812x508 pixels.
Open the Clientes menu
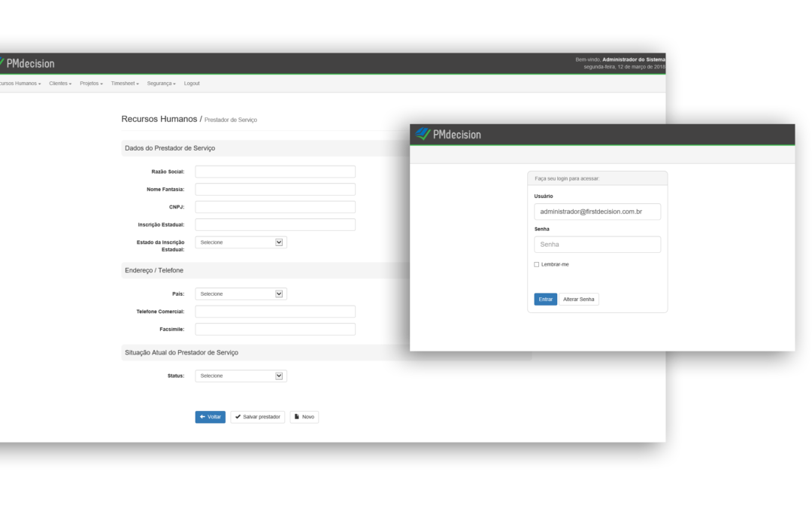click(60, 84)
